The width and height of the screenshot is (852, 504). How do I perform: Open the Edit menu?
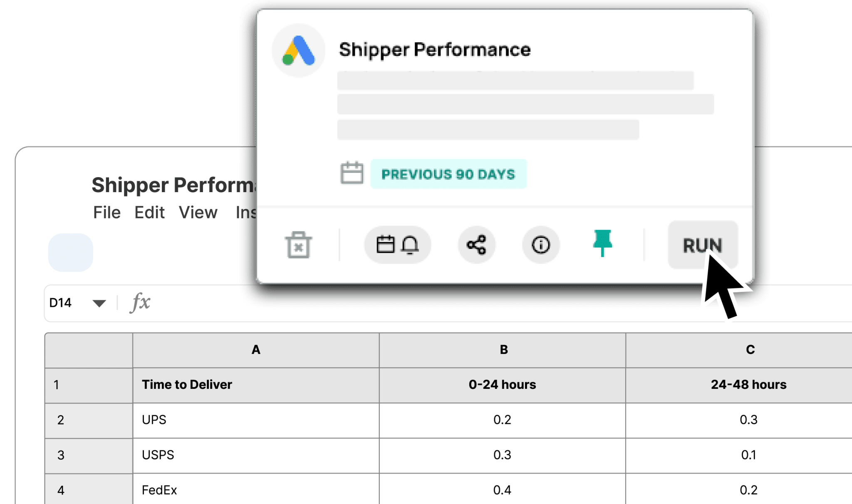149,212
